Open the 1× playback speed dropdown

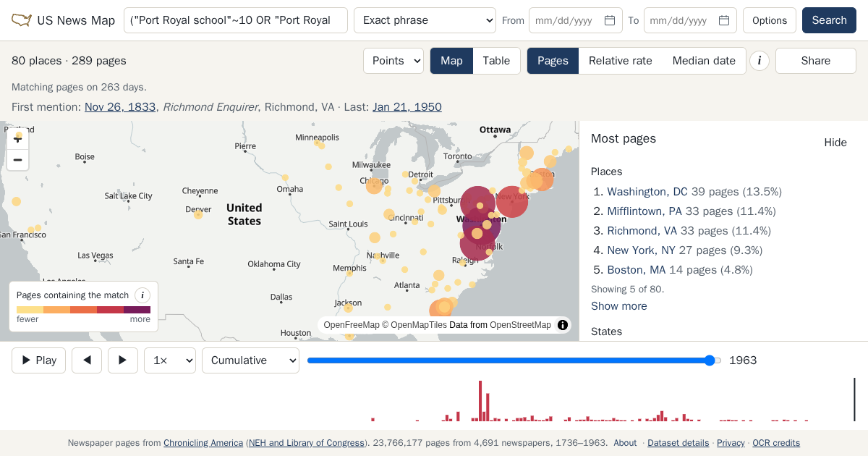pyautogui.click(x=170, y=360)
